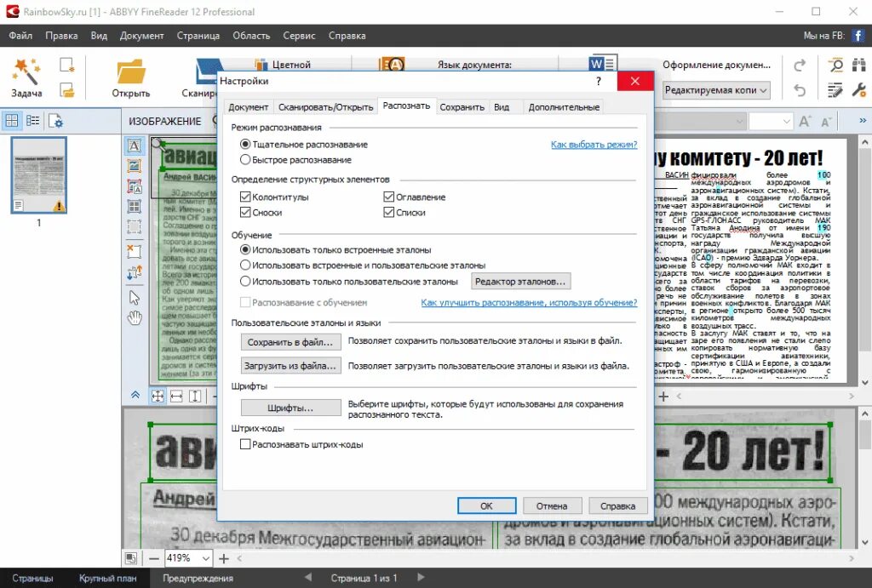Click the Facebook icon in menu bar
This screenshot has height=588, width=872.
pos(858,36)
